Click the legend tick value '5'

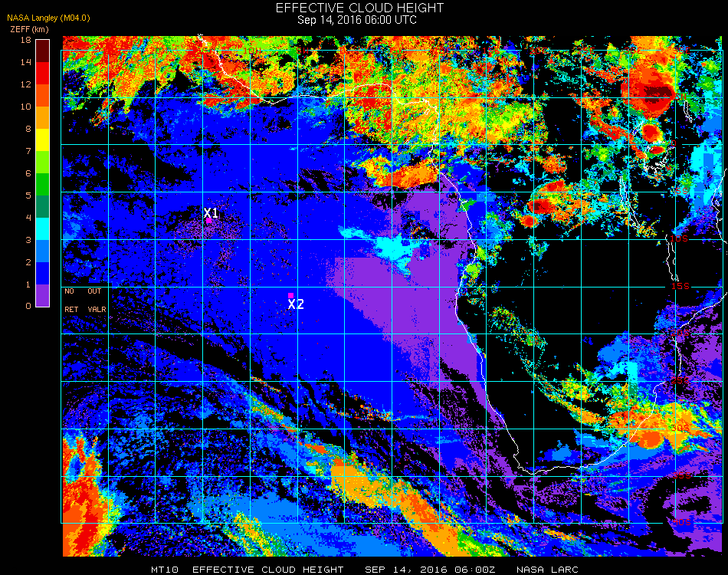[x=28, y=195]
